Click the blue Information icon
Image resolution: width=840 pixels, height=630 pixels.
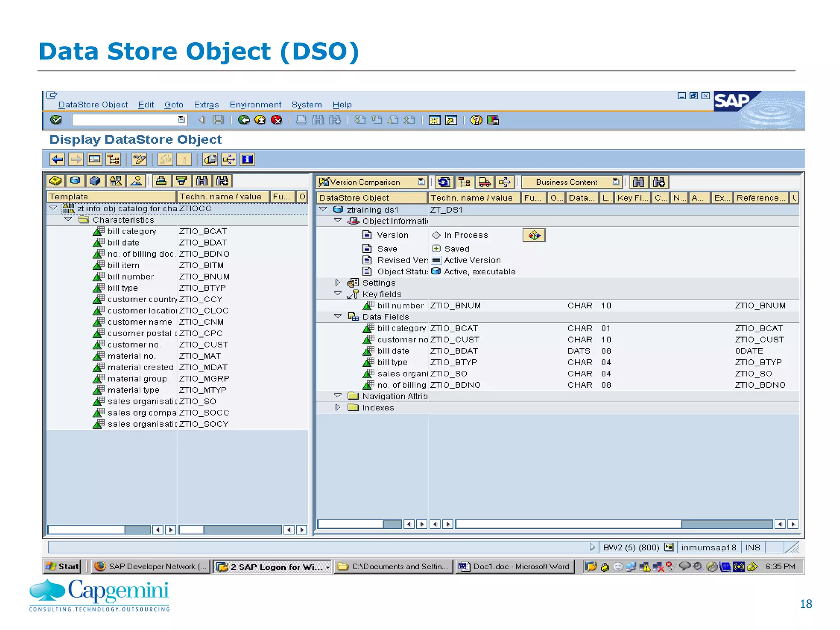point(247,159)
